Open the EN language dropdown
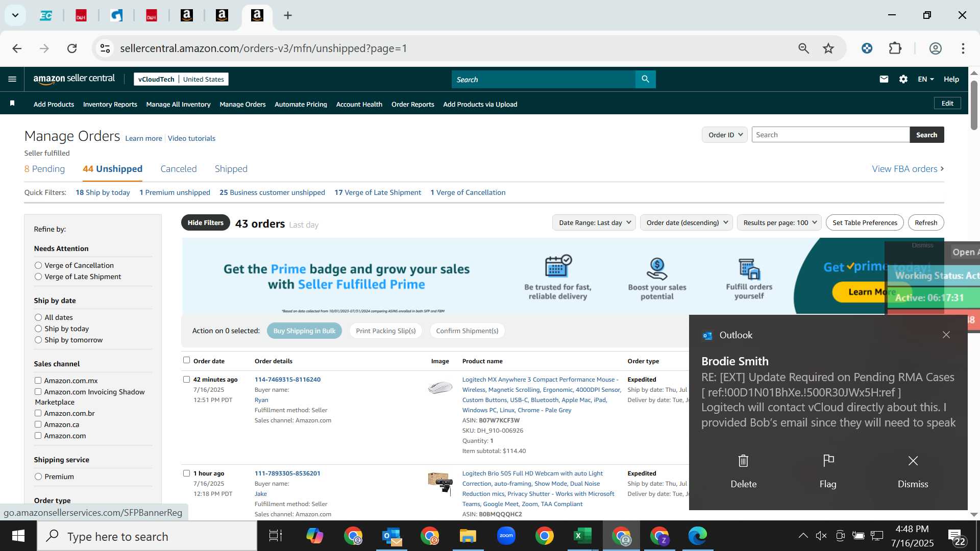This screenshot has width=980, height=551. [x=925, y=79]
